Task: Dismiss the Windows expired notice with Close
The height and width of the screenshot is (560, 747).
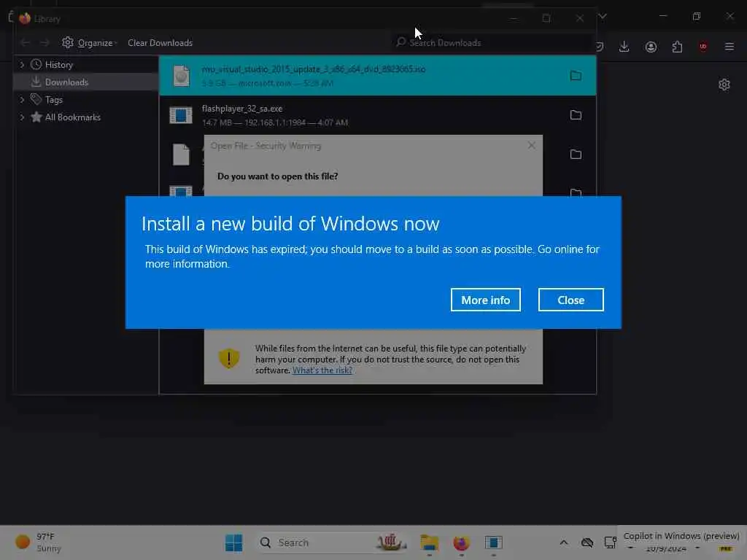Action: click(570, 300)
